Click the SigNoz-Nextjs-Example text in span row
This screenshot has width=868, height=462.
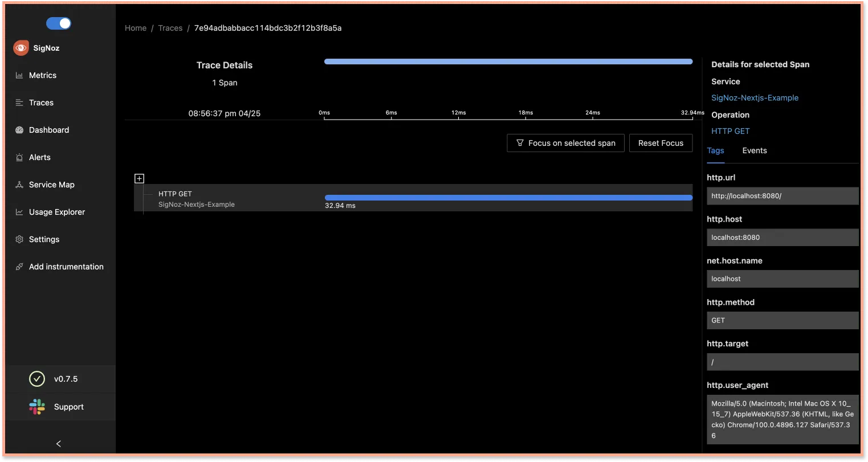[x=197, y=205]
